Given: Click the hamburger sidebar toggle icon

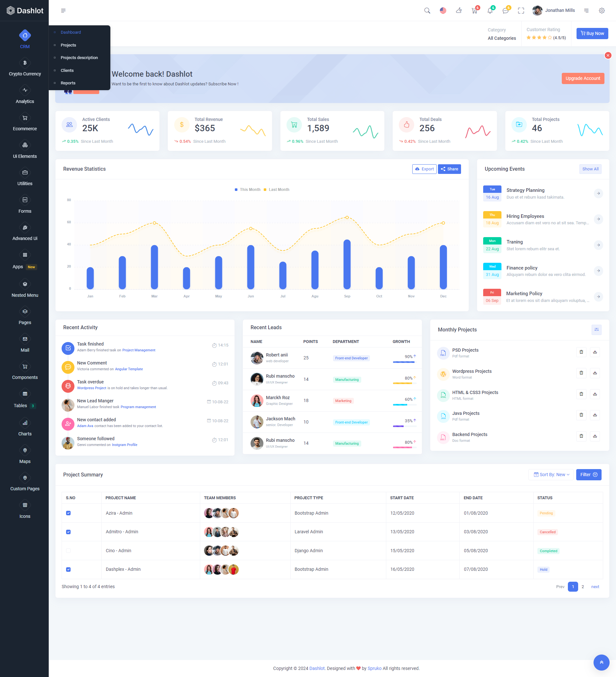Looking at the screenshot, I should point(63,11).
